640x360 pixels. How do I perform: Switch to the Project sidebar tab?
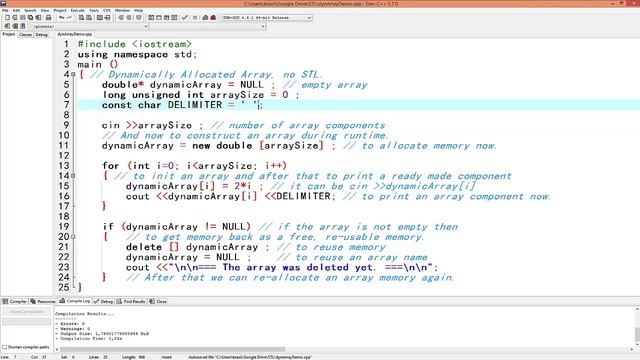9,34
